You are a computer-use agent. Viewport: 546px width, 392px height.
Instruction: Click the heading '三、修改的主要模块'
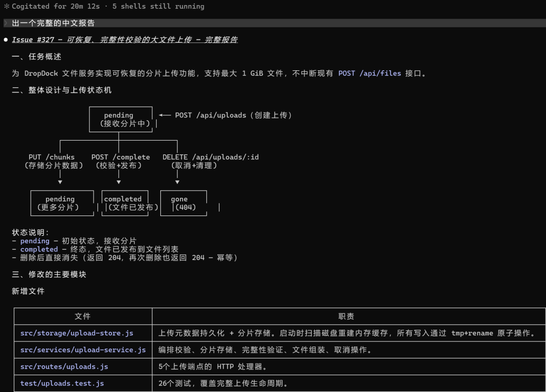click(49, 274)
